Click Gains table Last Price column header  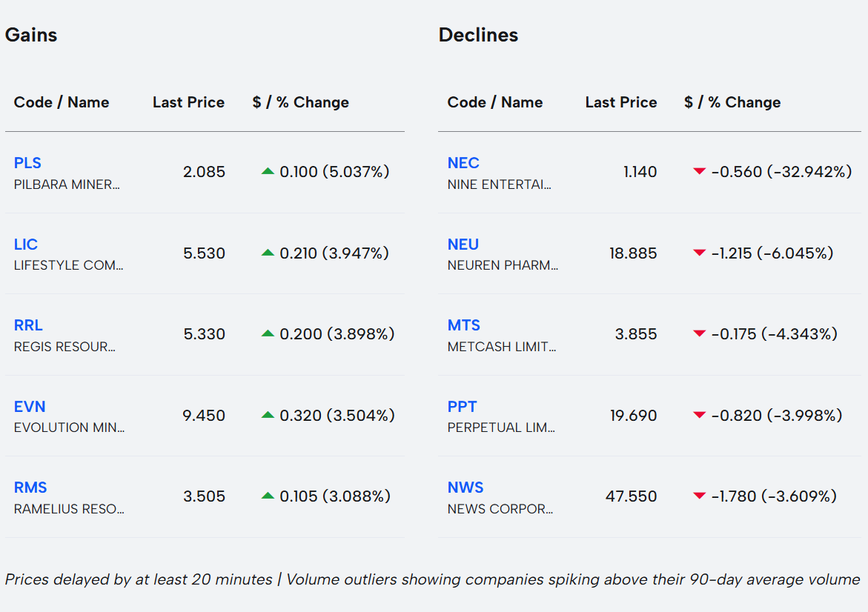[x=188, y=102]
